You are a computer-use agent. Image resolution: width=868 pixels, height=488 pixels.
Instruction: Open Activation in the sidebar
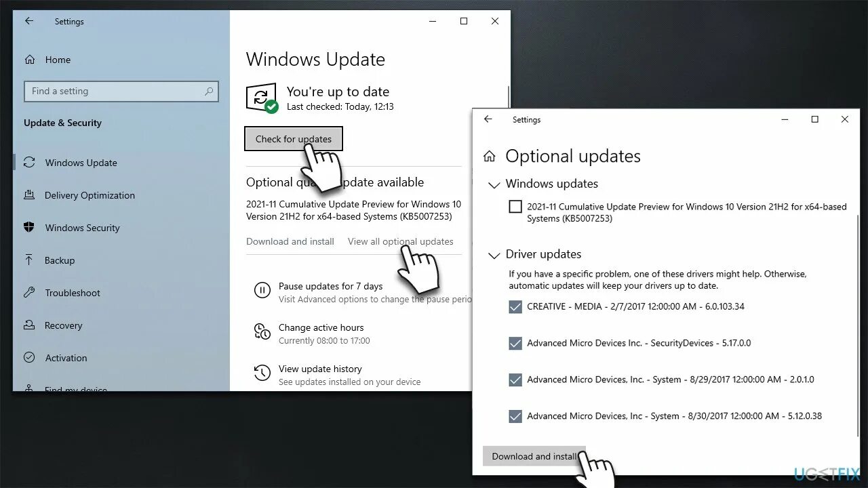coord(66,358)
